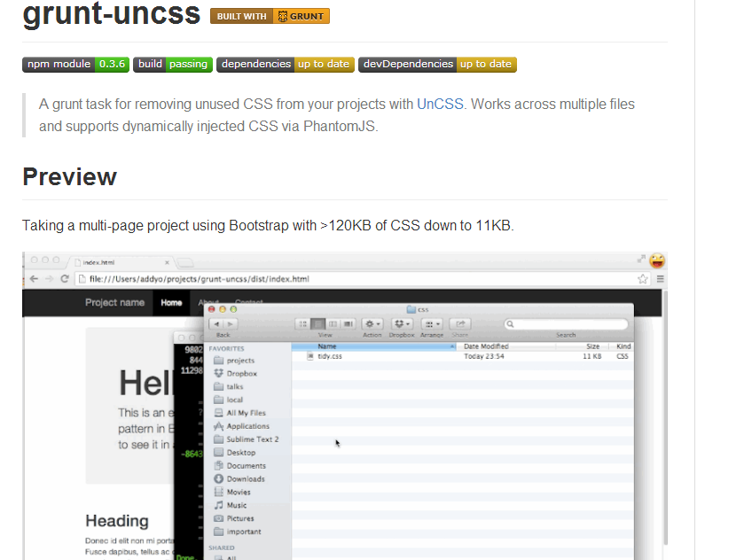Click the Finder Forward arrow button
The width and height of the screenshot is (752, 560).
(x=231, y=324)
